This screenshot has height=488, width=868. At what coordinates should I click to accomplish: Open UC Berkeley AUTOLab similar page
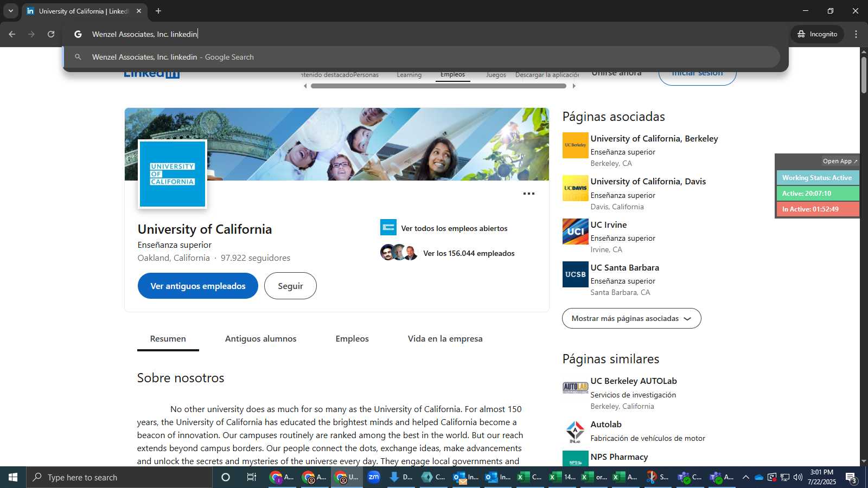coord(634,381)
